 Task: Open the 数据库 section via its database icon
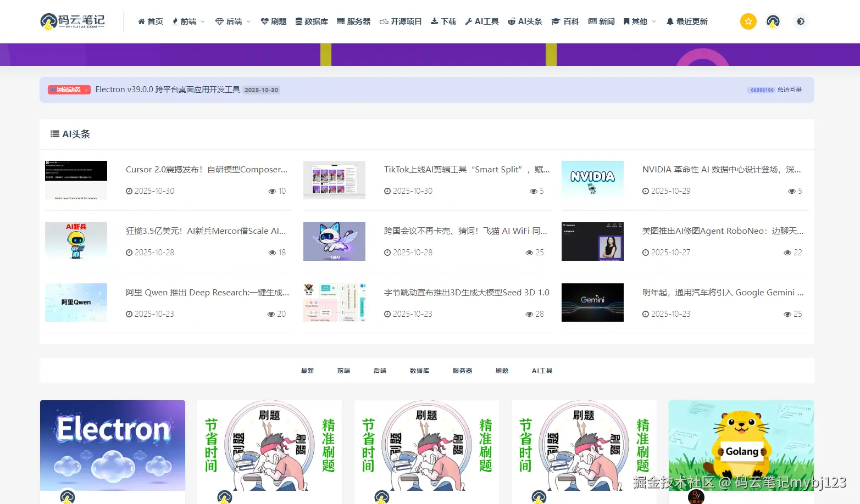pos(299,21)
